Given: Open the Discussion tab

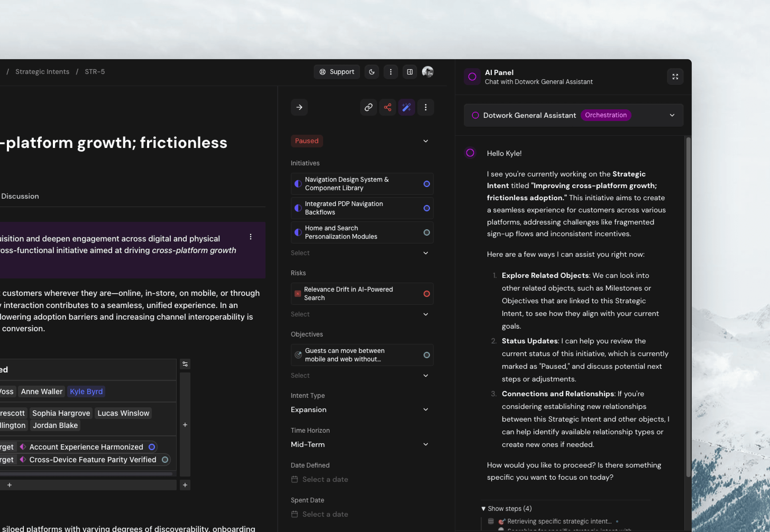Looking at the screenshot, I should click(x=20, y=196).
